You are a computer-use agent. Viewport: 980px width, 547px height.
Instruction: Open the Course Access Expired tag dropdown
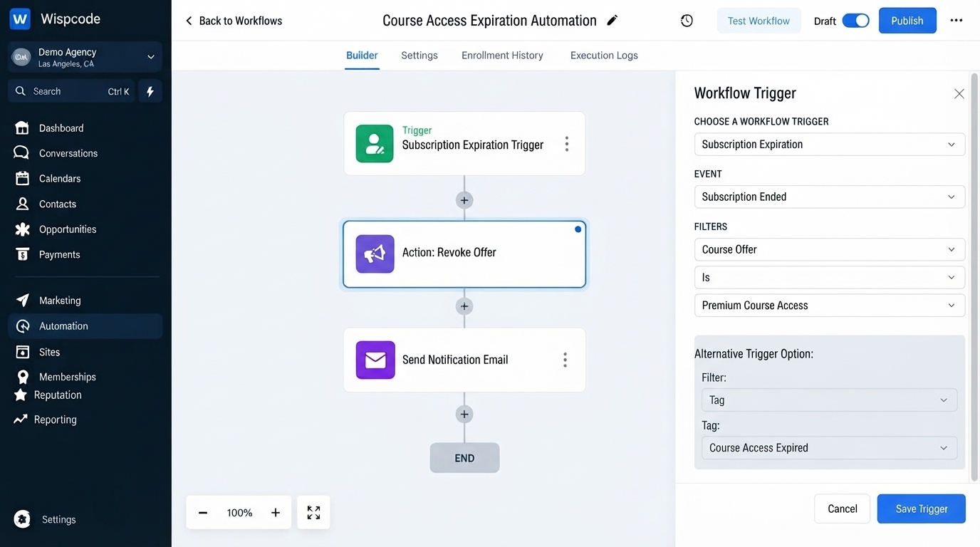tap(830, 448)
